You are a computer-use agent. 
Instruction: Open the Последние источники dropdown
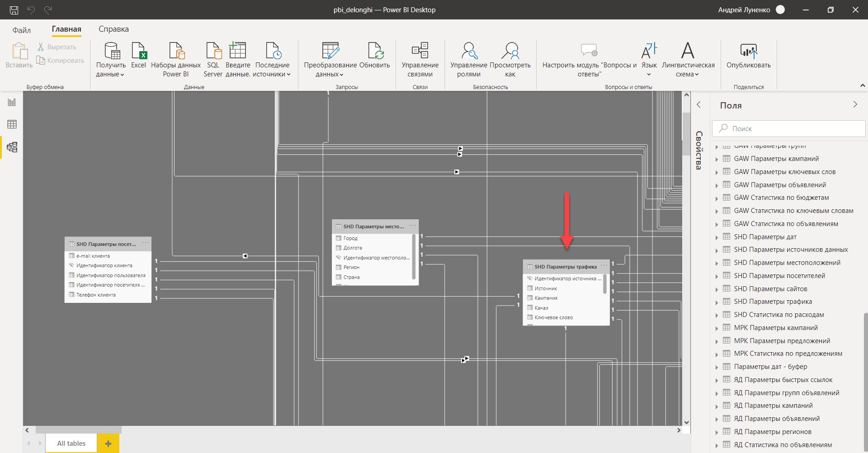(x=272, y=60)
